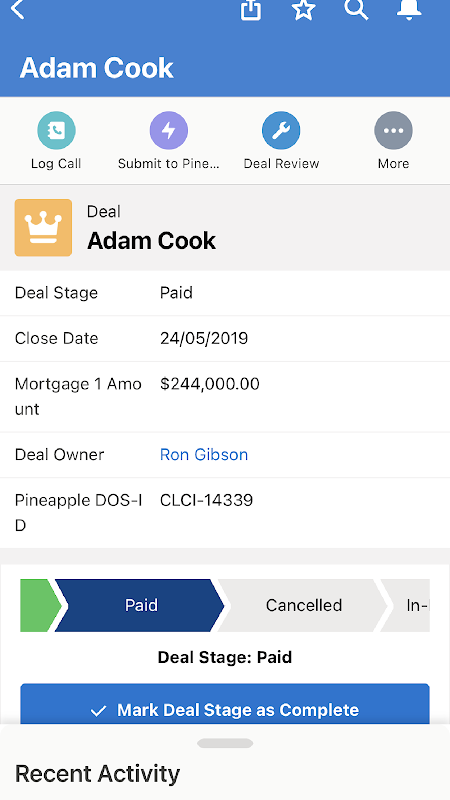Open notifications bell

pos(409,9)
